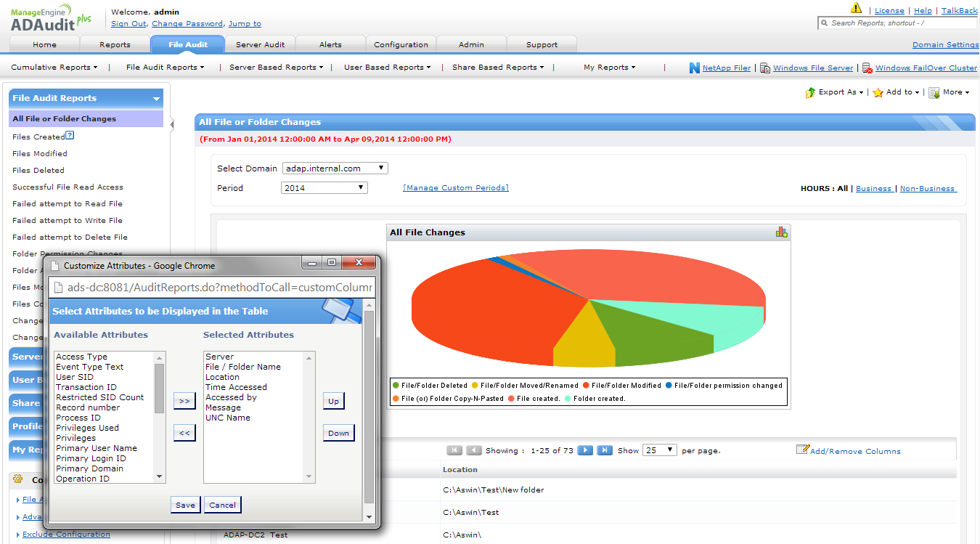Select Failed attempt to Write File report
Viewport: 980px width, 544px height.
68,220
